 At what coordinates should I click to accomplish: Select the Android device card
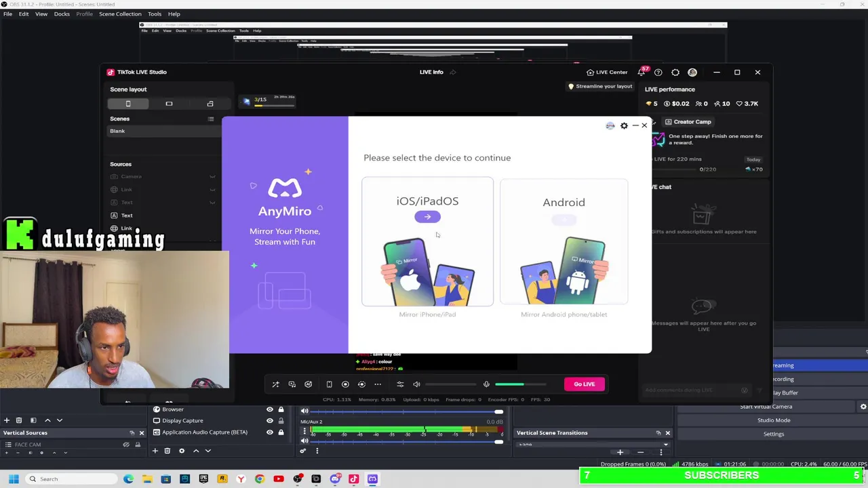[x=564, y=242]
